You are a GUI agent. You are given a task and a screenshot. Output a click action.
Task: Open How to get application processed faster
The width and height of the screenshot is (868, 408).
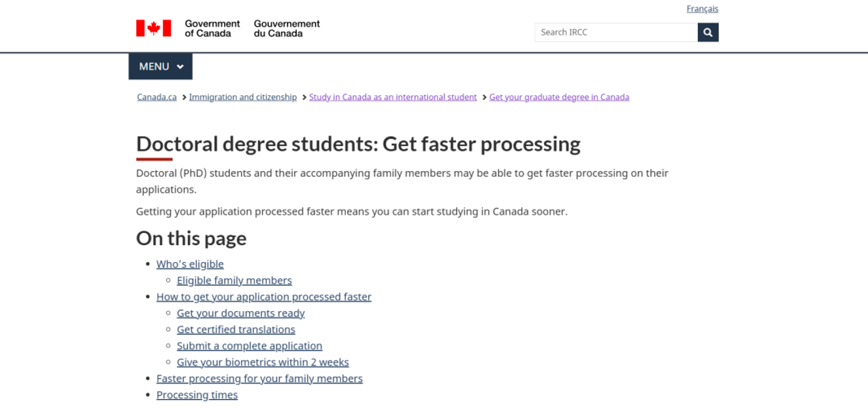pyautogui.click(x=263, y=297)
